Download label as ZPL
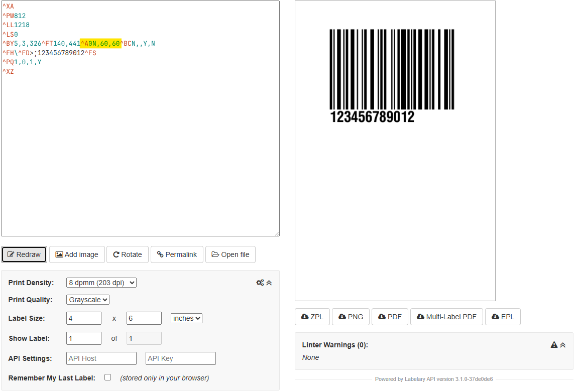The height and width of the screenshot is (392, 577). pos(312,317)
